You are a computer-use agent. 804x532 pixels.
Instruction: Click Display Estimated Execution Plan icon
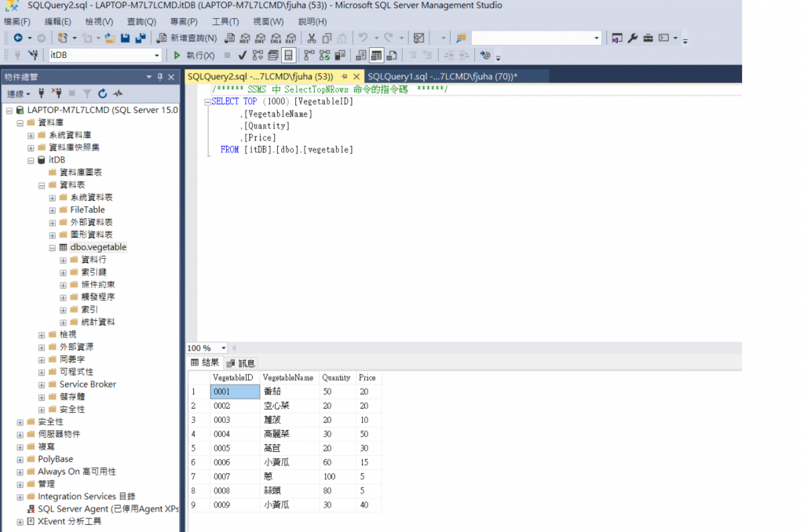258,55
